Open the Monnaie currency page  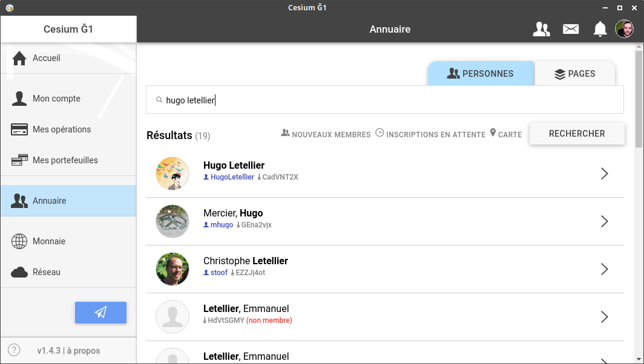point(68,241)
